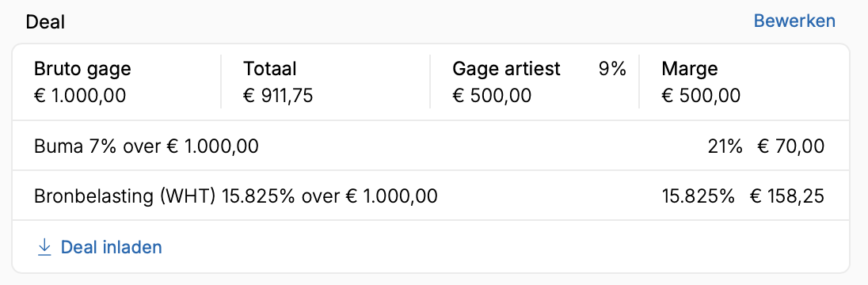The width and height of the screenshot is (868, 285).
Task: Open the Bewerken link
Action: point(794,21)
